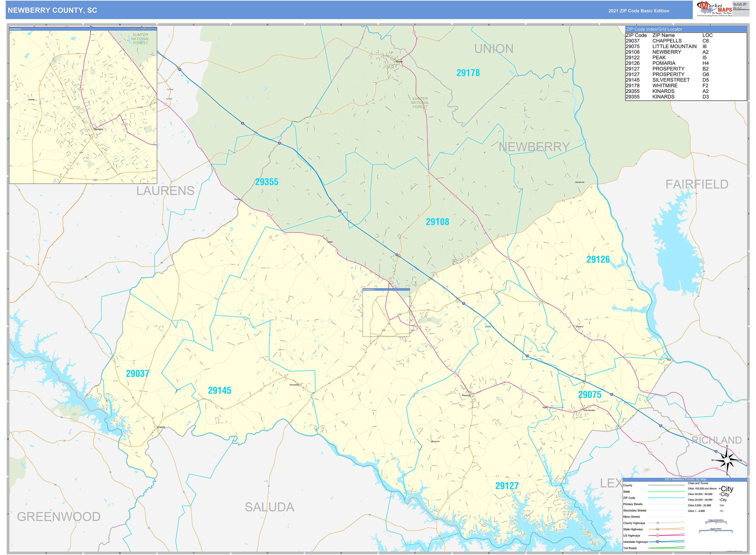Viewport: 756px width, 555px height.
Task: Click the compass rose
Action: click(x=727, y=460)
